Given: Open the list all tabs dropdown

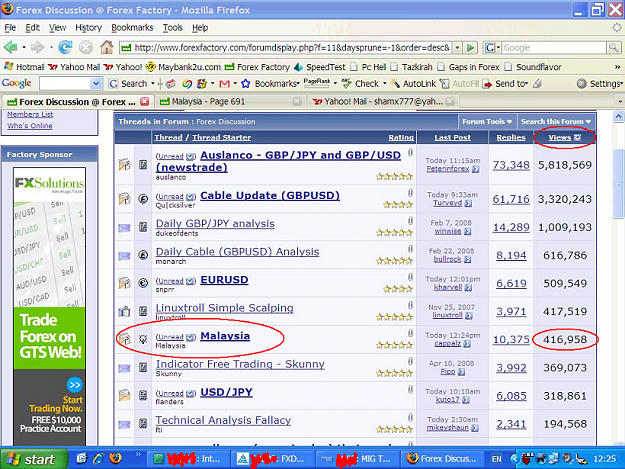Looking at the screenshot, I should 620,102.
